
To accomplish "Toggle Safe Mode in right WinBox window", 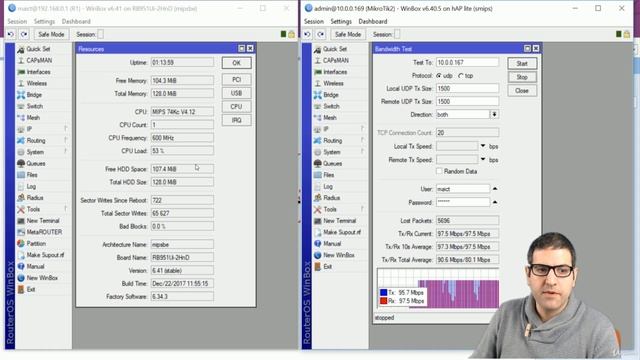I will tap(348, 34).
